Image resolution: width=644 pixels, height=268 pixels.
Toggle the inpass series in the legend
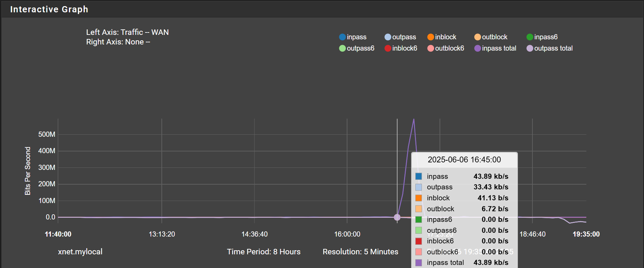[x=353, y=37]
